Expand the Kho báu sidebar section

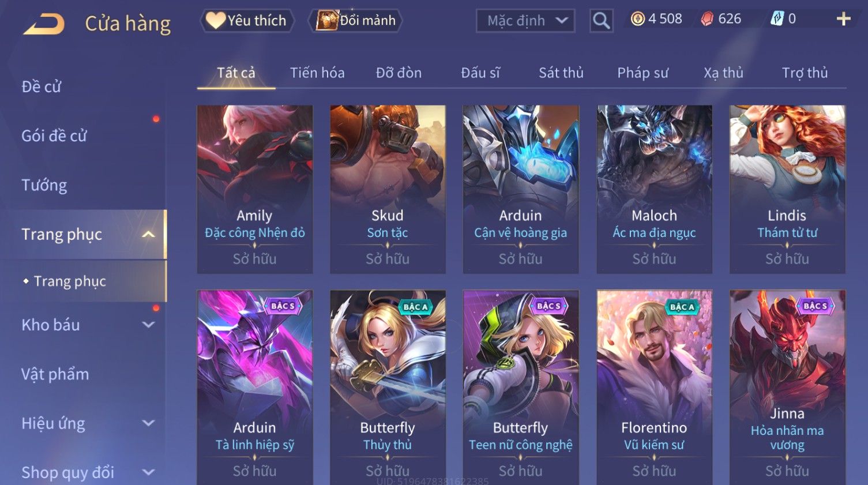tap(148, 325)
